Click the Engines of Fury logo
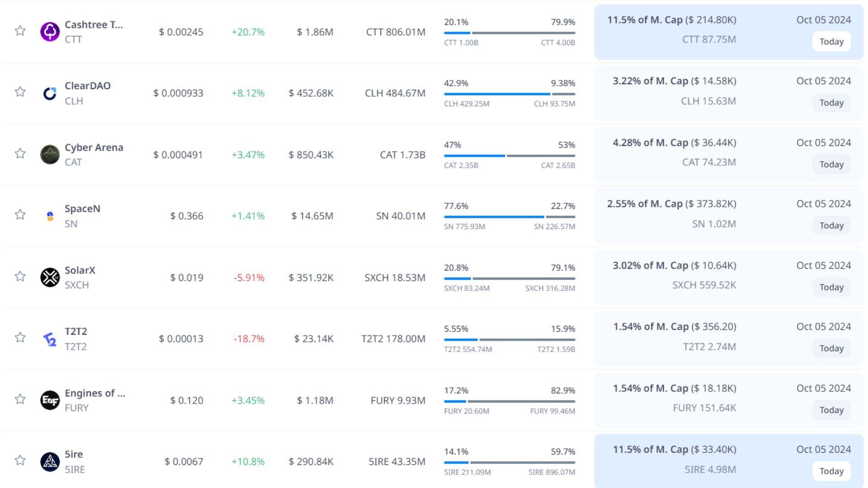Screen dimensions: 868x488 tap(50, 400)
